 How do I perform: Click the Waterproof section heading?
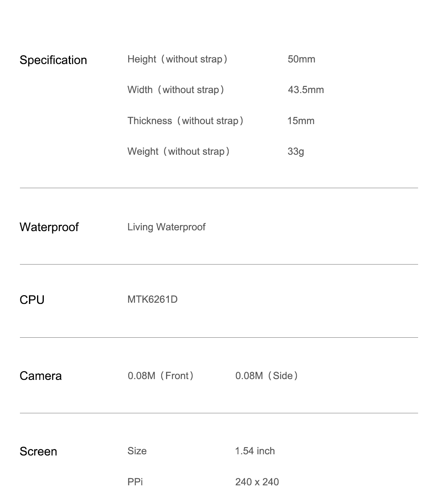pyautogui.click(x=49, y=227)
